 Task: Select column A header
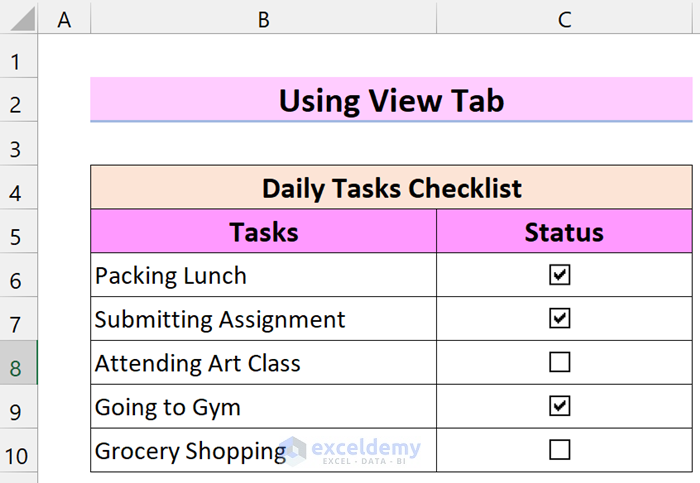coord(64,18)
